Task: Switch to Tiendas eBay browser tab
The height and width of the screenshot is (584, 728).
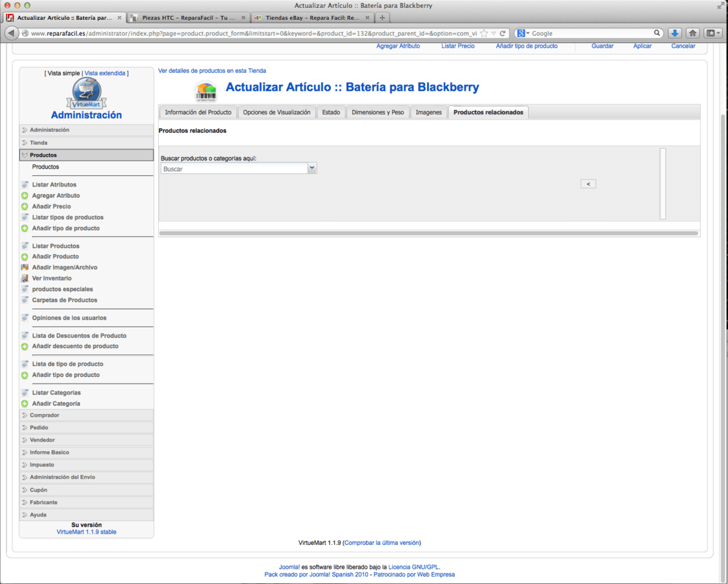Action: pos(312,18)
